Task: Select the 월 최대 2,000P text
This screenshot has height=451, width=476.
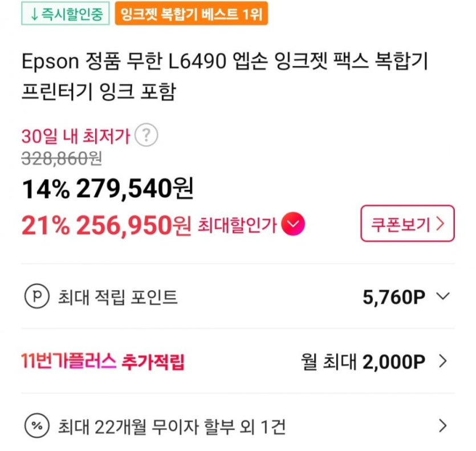Action: (363, 361)
